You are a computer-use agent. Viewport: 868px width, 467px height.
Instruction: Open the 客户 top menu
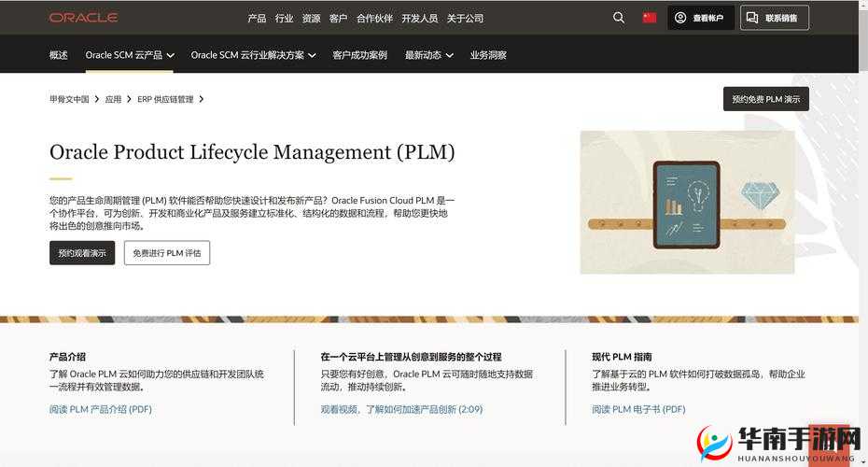coord(338,19)
